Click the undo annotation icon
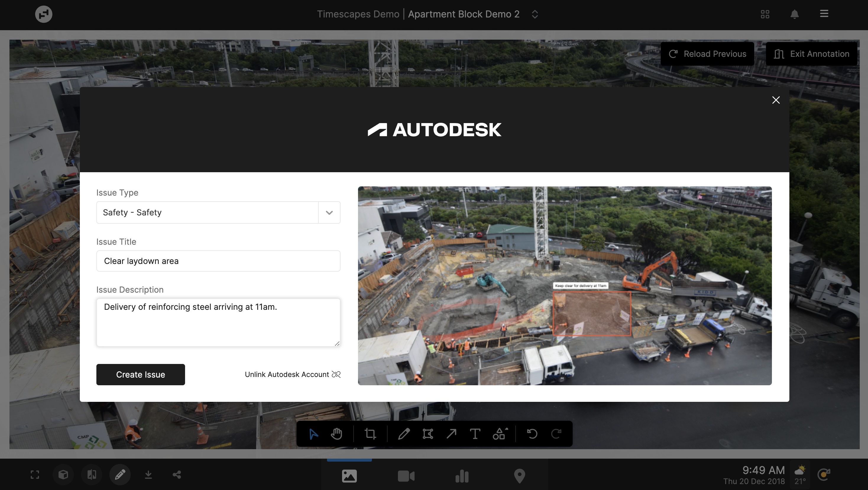Screen dimensions: 868x490 pyautogui.click(x=532, y=434)
